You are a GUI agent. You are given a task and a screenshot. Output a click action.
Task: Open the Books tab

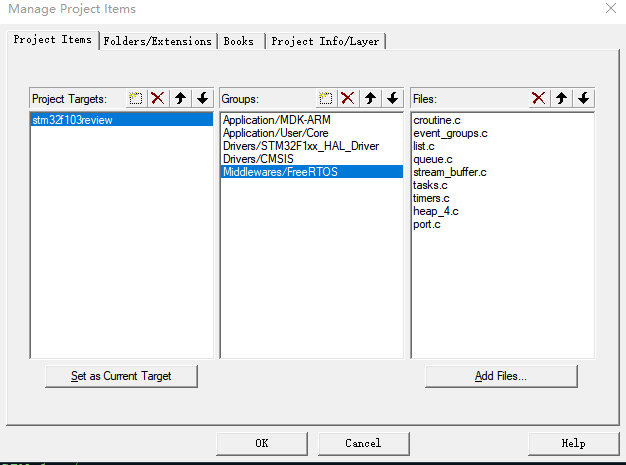(x=241, y=41)
